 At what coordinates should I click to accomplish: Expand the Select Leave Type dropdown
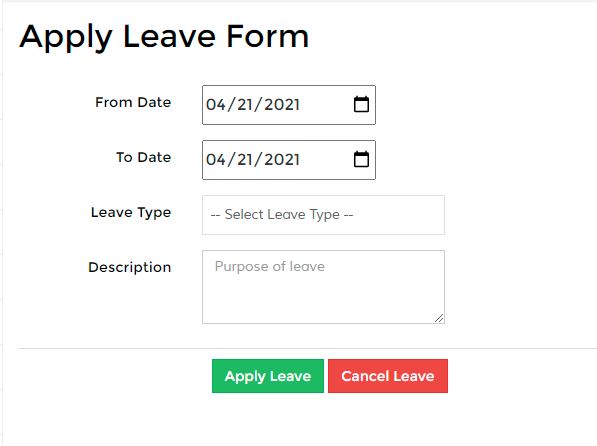pos(323,215)
